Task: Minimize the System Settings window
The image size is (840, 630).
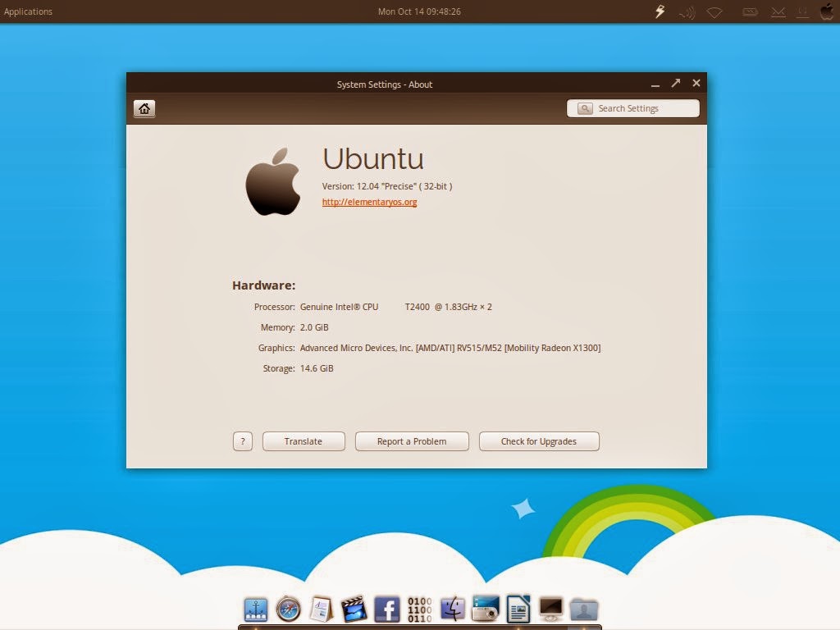Action: pos(655,84)
